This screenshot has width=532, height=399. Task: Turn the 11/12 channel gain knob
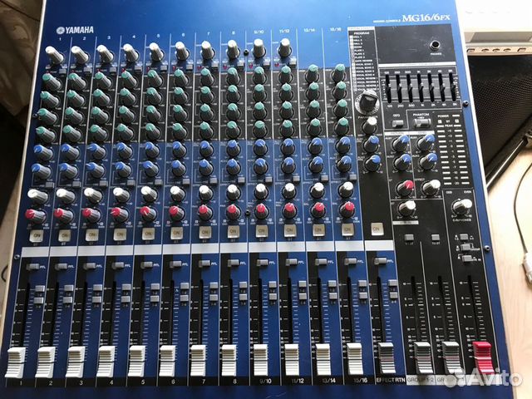[284, 47]
